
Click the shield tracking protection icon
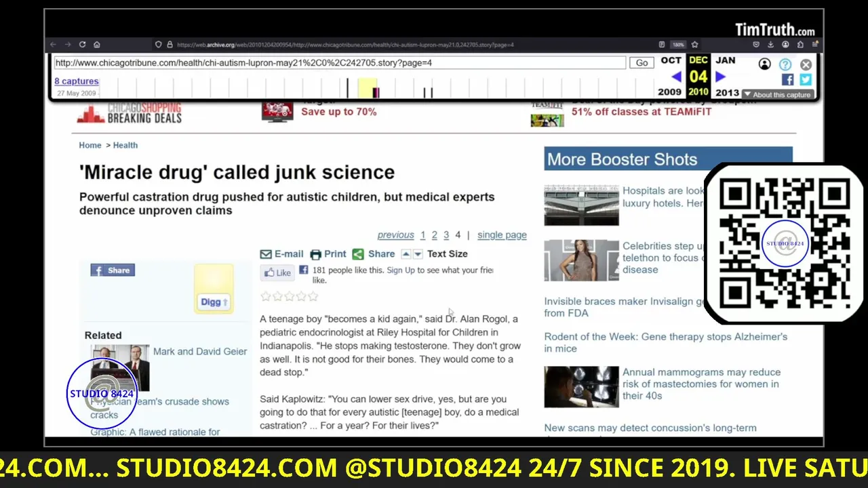pyautogui.click(x=159, y=45)
